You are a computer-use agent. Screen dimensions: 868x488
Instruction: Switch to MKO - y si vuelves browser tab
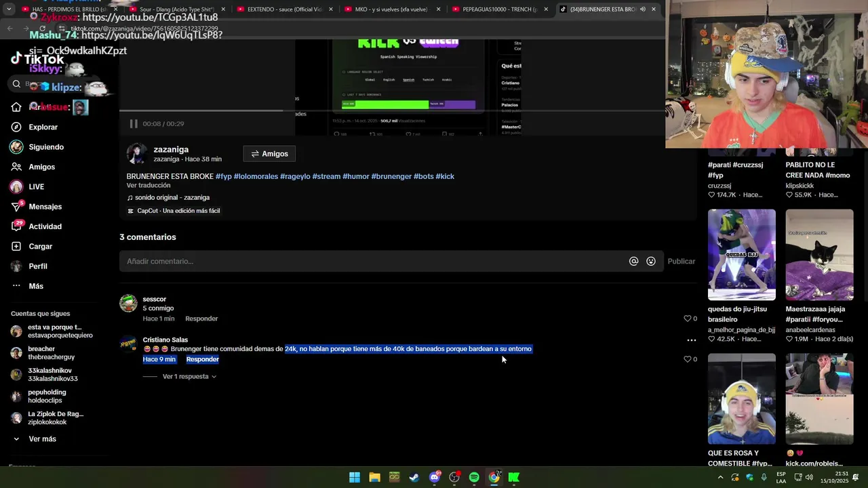click(x=392, y=9)
